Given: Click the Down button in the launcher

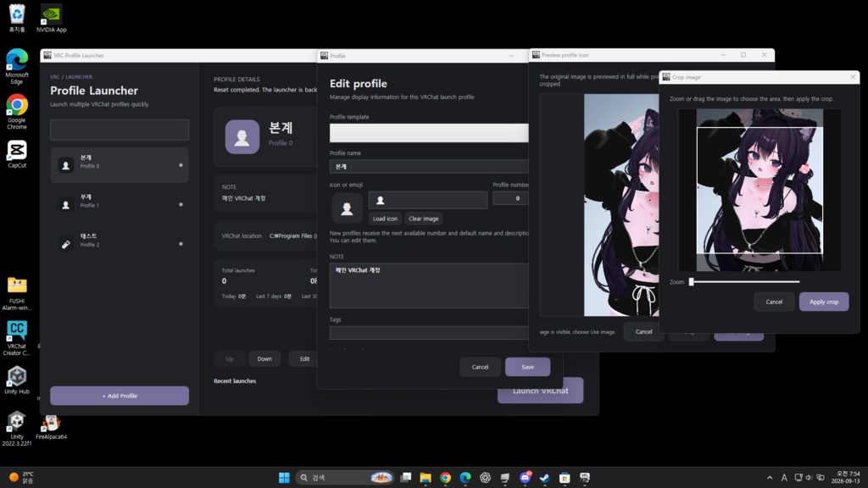Looking at the screenshot, I should click(x=264, y=358).
